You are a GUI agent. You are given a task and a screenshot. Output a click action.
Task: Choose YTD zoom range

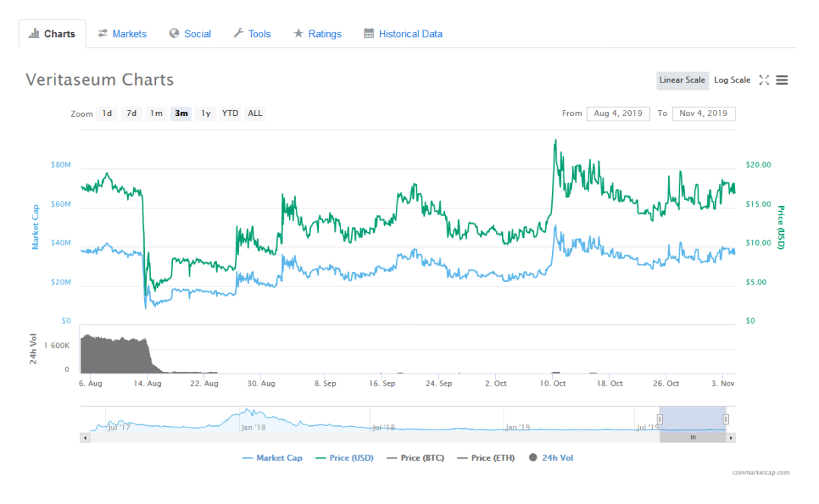pyautogui.click(x=230, y=114)
